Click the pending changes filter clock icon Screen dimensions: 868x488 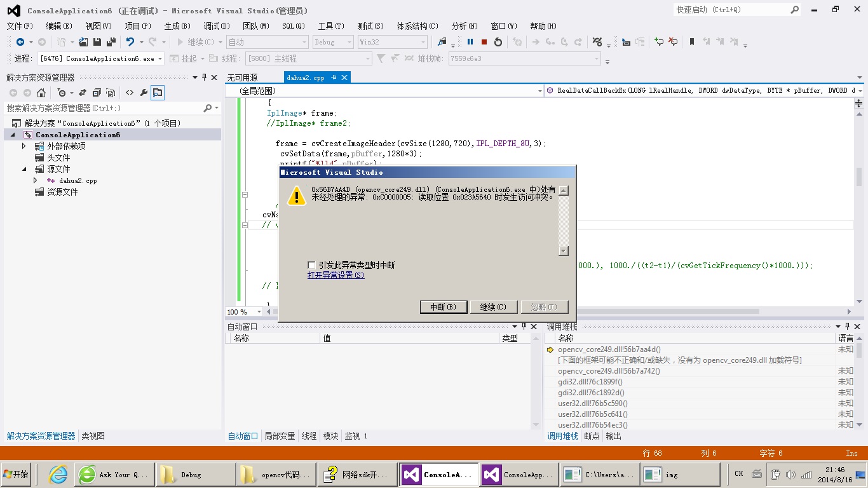tap(62, 93)
